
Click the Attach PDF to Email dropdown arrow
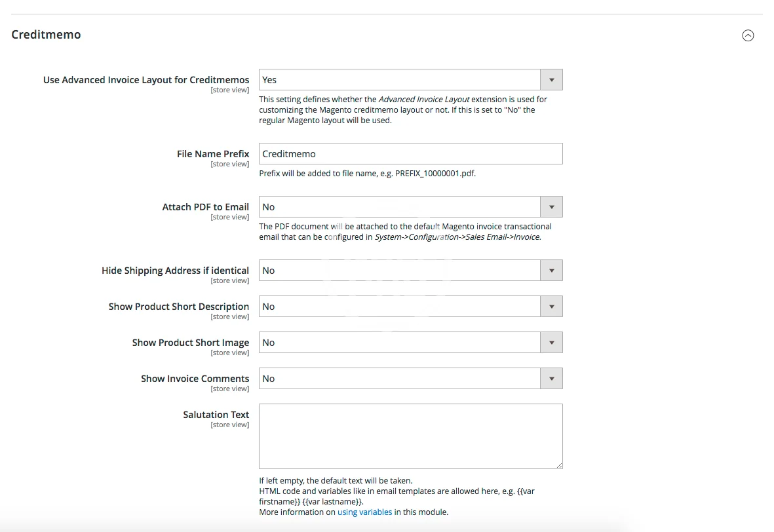click(x=551, y=207)
